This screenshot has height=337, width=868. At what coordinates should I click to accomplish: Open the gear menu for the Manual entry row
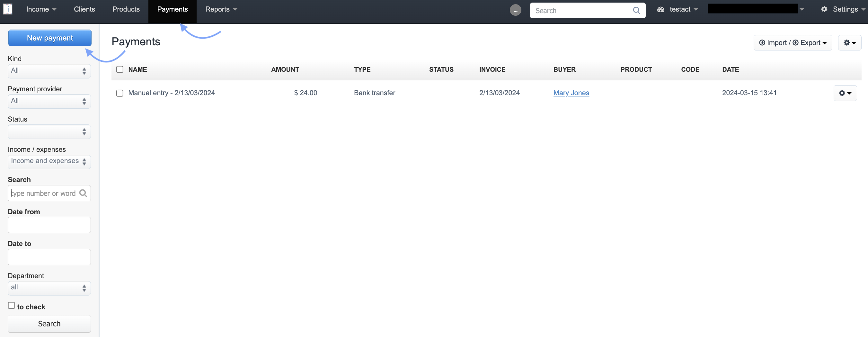click(845, 93)
